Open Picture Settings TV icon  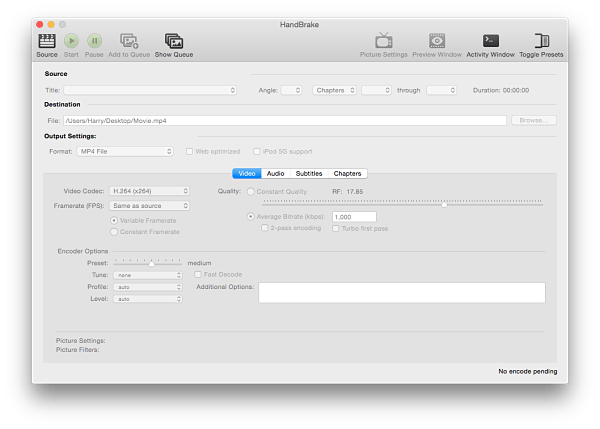pyautogui.click(x=383, y=41)
